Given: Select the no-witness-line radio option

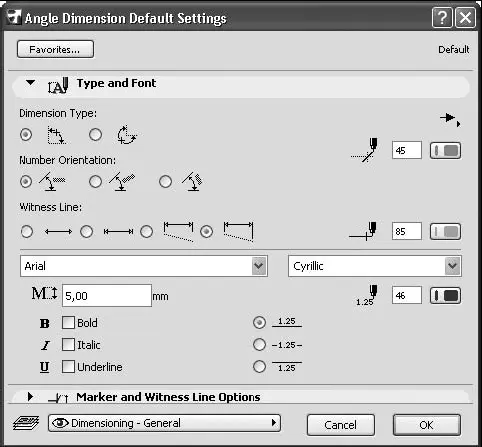Looking at the screenshot, I should pyautogui.click(x=27, y=231).
